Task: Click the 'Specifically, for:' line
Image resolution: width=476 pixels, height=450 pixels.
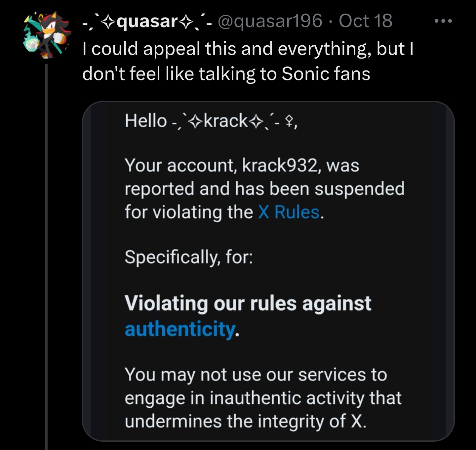Action: pyautogui.click(x=189, y=256)
